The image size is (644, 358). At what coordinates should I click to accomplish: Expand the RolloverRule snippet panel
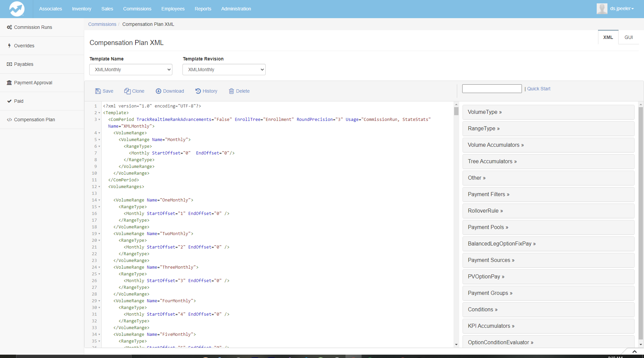[548, 211]
